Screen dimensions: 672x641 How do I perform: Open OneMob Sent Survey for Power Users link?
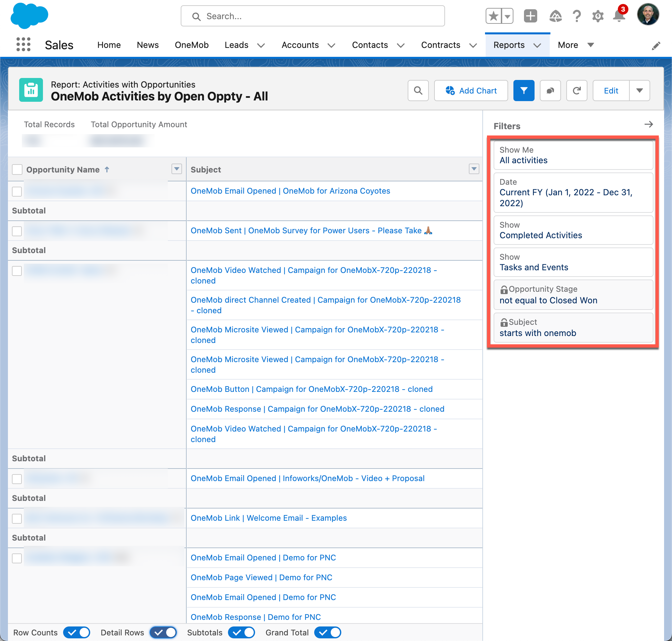point(312,231)
